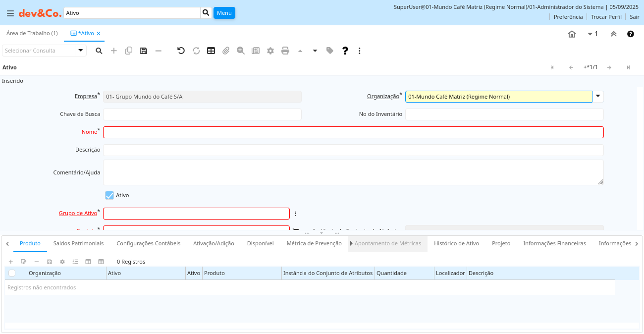
Task: Open the hamburger menu beside dev&Co. logo
Action: click(10, 13)
